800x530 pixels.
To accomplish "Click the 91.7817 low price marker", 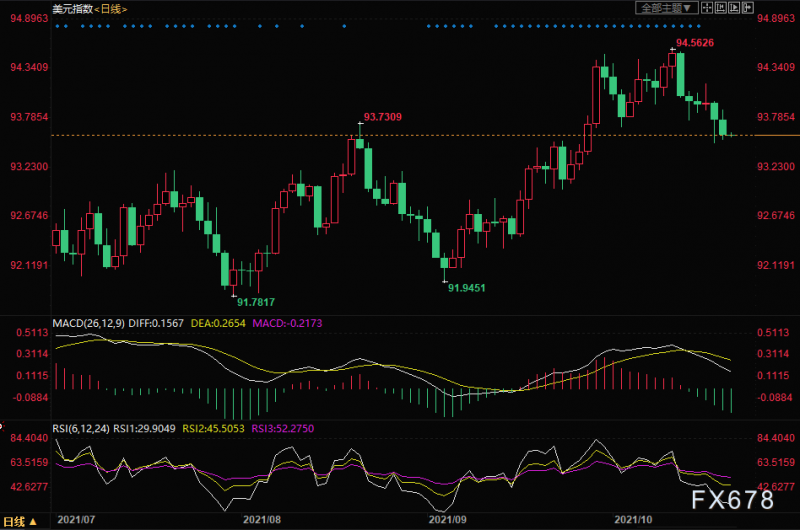I will (255, 301).
